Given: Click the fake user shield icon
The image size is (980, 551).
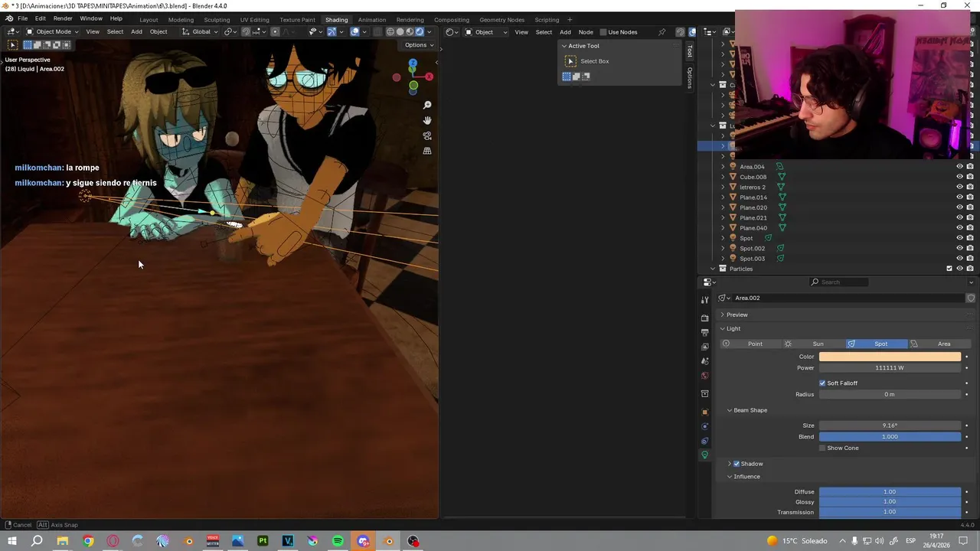Looking at the screenshot, I should point(971,298).
